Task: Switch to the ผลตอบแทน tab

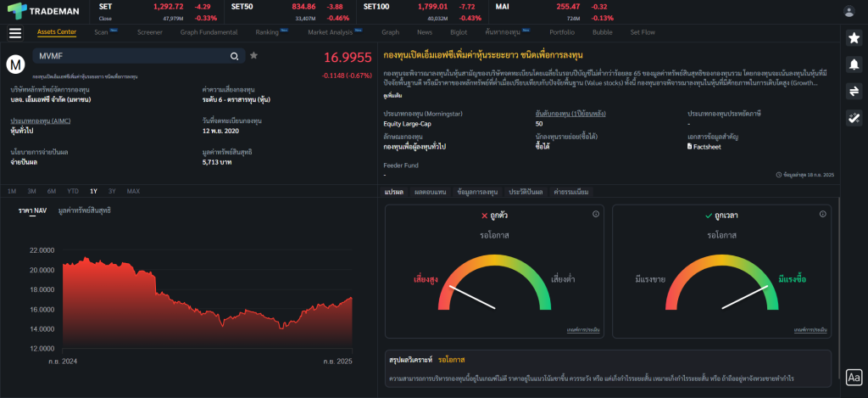Action: pos(430,192)
